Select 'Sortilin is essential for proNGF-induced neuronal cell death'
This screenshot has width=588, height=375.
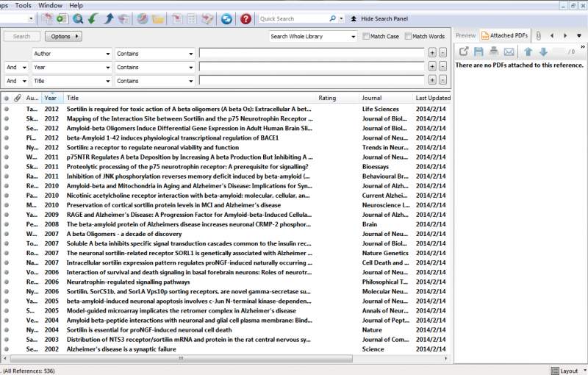coord(225,330)
